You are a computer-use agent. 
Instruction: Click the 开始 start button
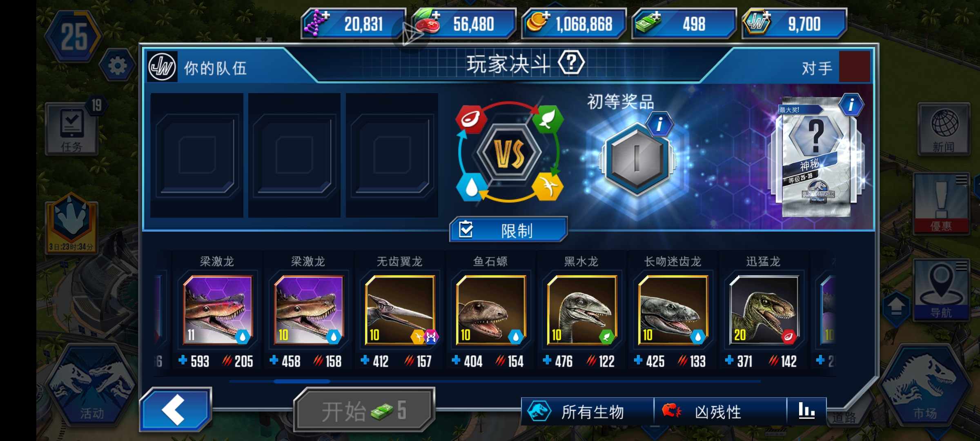(x=364, y=410)
